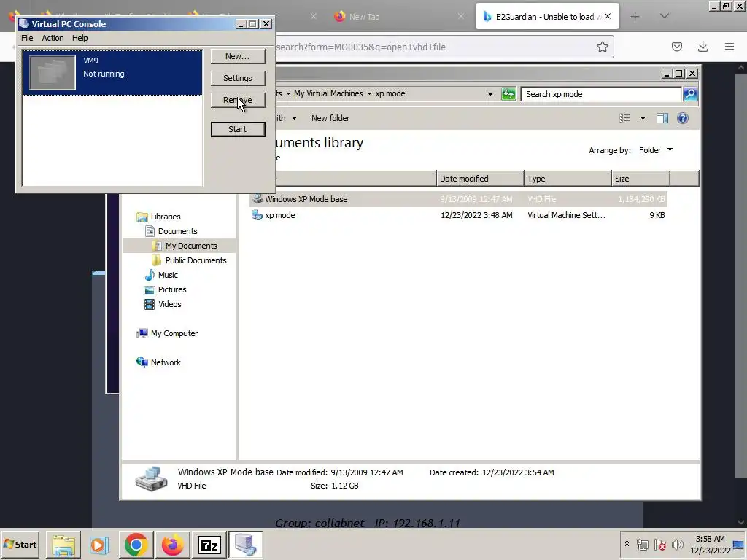The image size is (747, 560).
Task: Open Arrange by Folder dropdown
Action: pos(656,150)
